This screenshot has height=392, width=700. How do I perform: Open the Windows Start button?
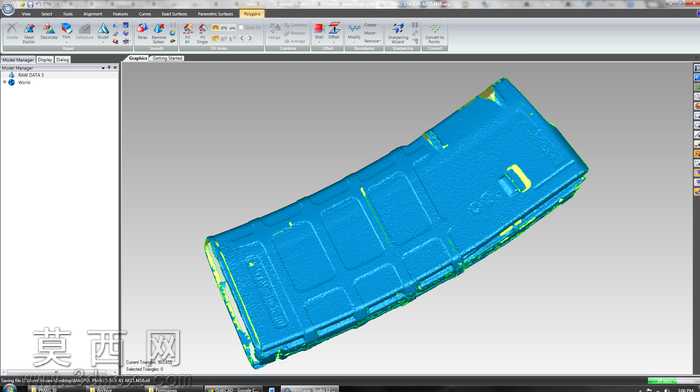tap(9, 388)
